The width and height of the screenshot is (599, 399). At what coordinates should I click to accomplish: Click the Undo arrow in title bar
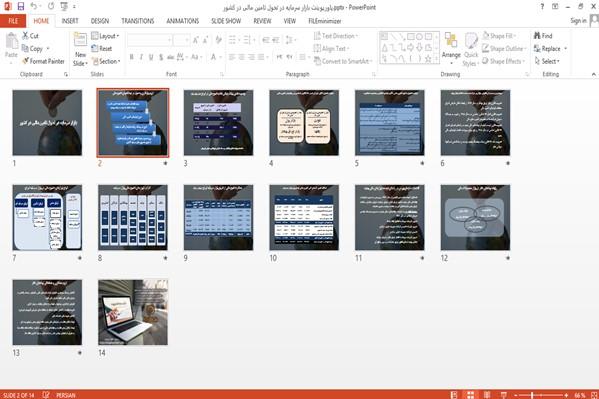click(x=34, y=6)
